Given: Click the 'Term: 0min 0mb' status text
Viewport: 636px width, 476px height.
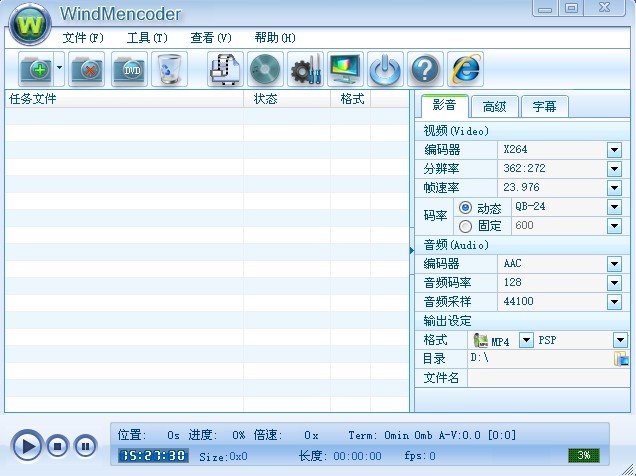Looking at the screenshot, I should [x=390, y=435].
